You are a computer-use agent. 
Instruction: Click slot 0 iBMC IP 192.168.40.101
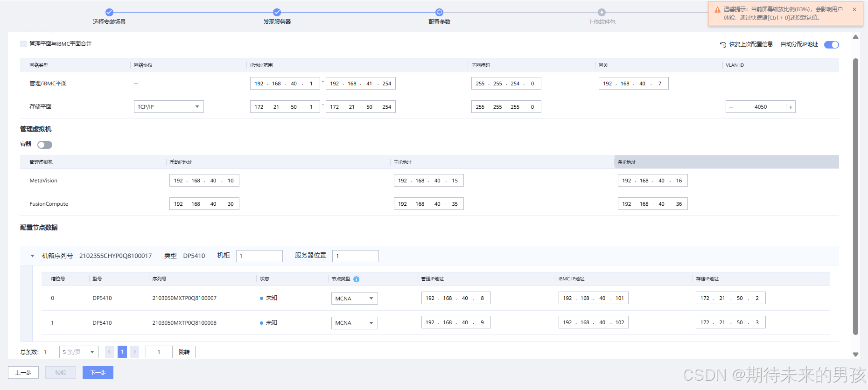pyautogui.click(x=594, y=298)
